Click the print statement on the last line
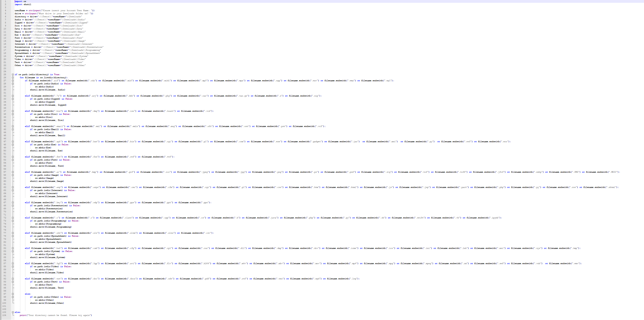This screenshot has height=320, width=644. pyautogui.click(x=56, y=315)
